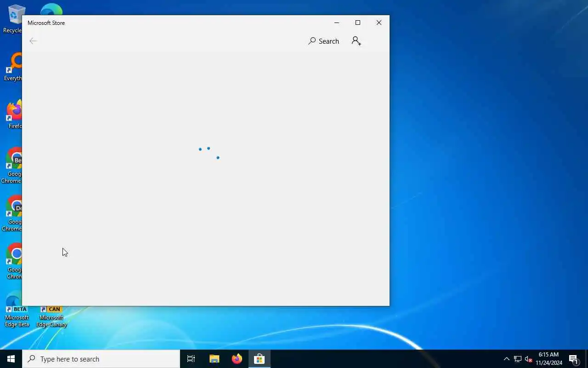This screenshot has height=368, width=588.
Task: Launch Firefox from the taskbar
Action: 237,359
